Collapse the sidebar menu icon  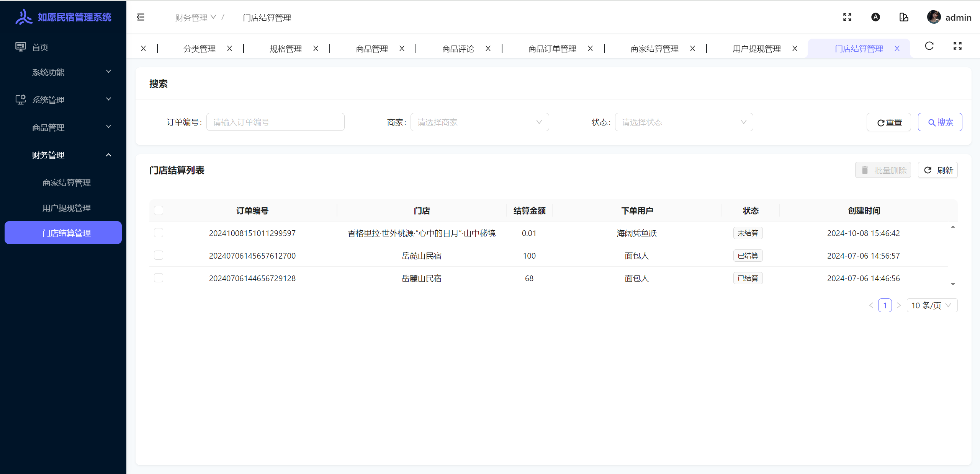pyautogui.click(x=141, y=17)
